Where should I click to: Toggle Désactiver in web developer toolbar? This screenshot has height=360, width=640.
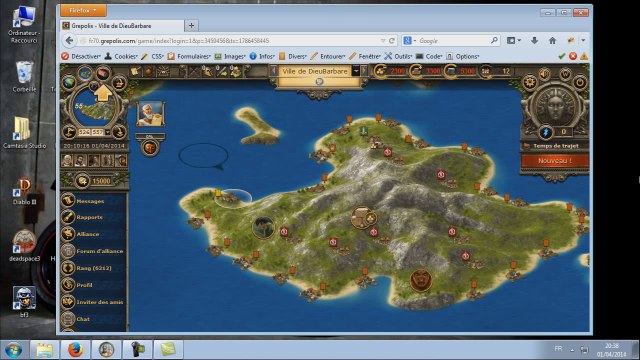(x=81, y=56)
